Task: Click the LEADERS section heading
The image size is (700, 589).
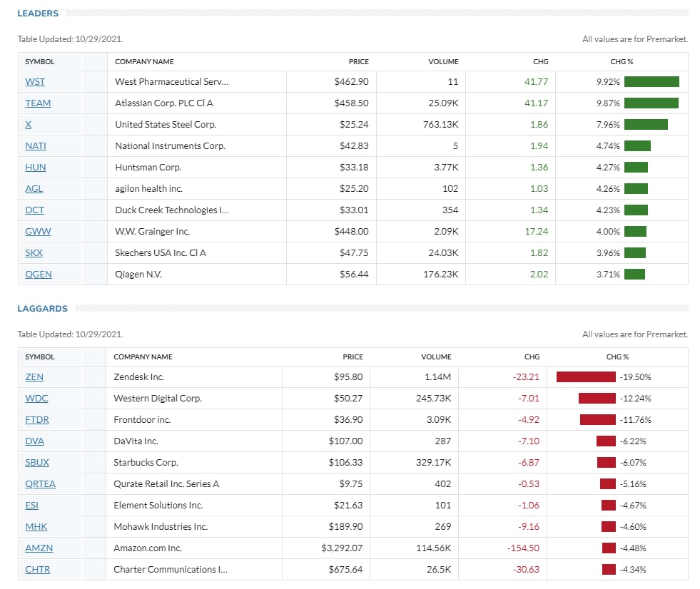Action: pos(38,14)
